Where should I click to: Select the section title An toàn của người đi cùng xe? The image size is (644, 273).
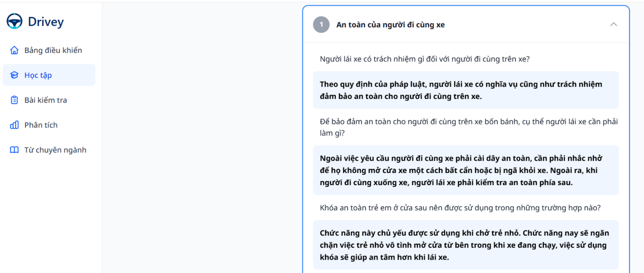(390, 24)
